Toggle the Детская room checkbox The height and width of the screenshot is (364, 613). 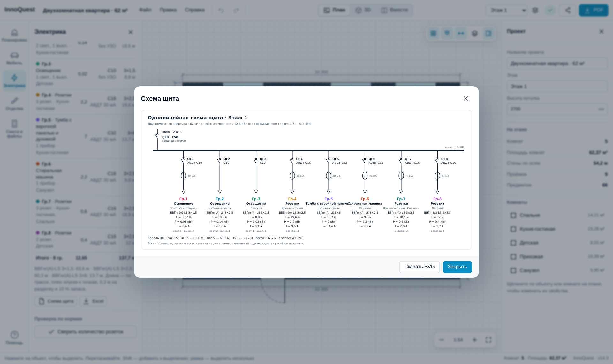[513, 243]
